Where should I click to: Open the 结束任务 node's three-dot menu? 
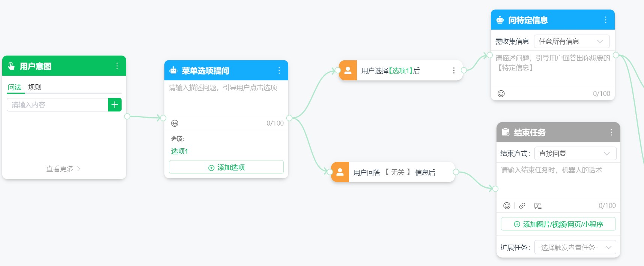point(611,132)
